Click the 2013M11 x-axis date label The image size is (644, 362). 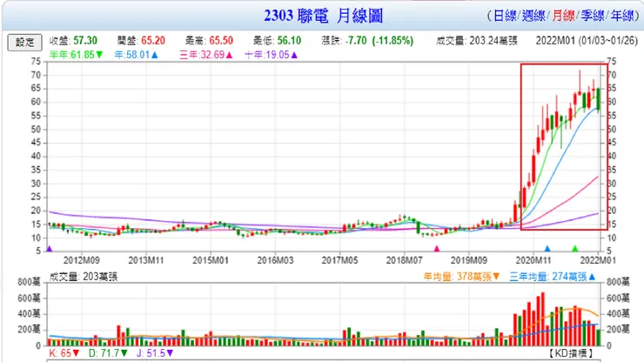point(146,260)
